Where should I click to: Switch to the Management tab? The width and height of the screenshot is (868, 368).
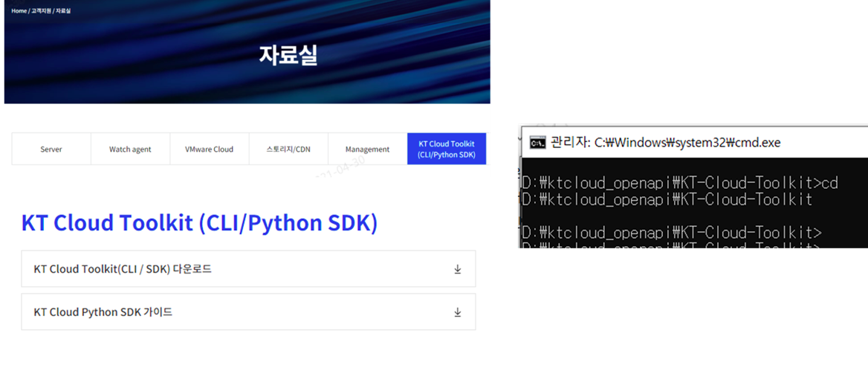368,149
